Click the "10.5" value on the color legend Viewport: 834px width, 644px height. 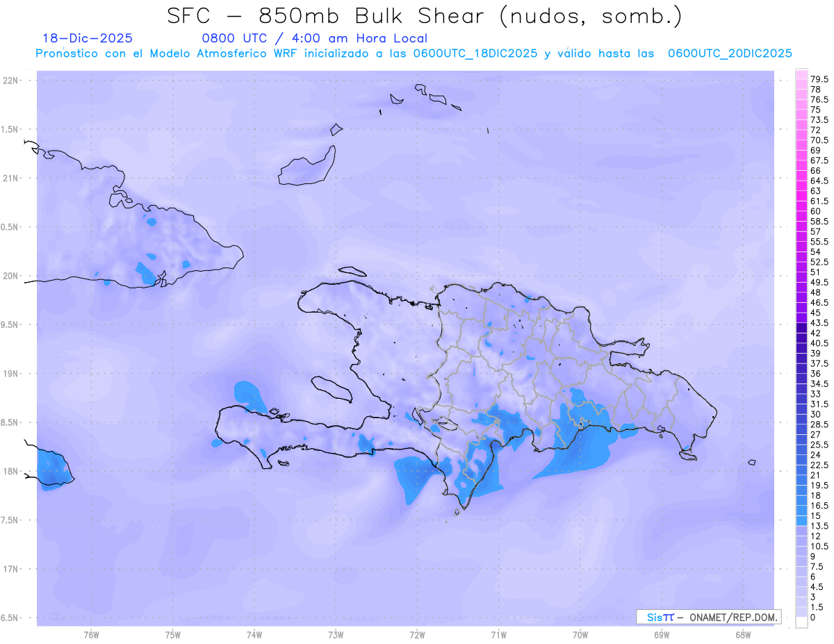[x=819, y=546]
